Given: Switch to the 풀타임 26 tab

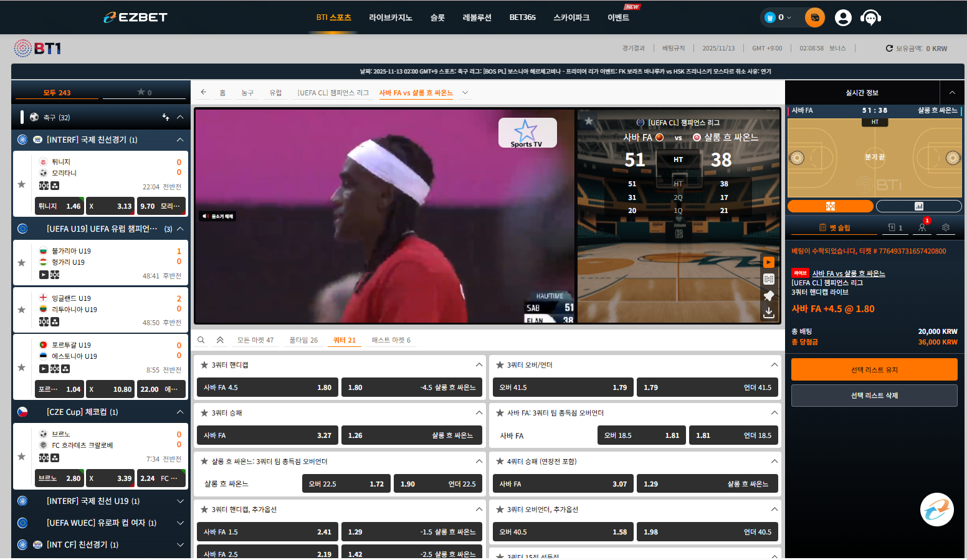Looking at the screenshot, I should (x=303, y=340).
